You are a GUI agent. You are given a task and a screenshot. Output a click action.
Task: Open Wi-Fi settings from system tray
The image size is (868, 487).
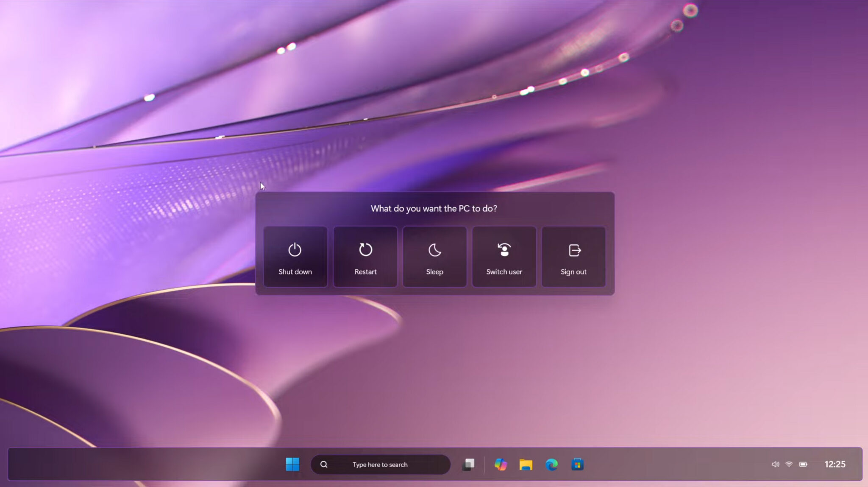point(789,464)
